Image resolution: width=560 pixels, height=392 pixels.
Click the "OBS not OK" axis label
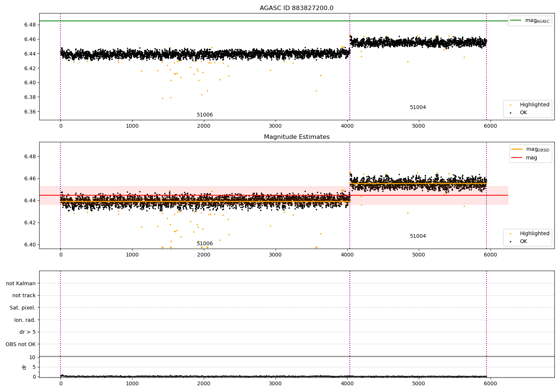[x=21, y=345]
